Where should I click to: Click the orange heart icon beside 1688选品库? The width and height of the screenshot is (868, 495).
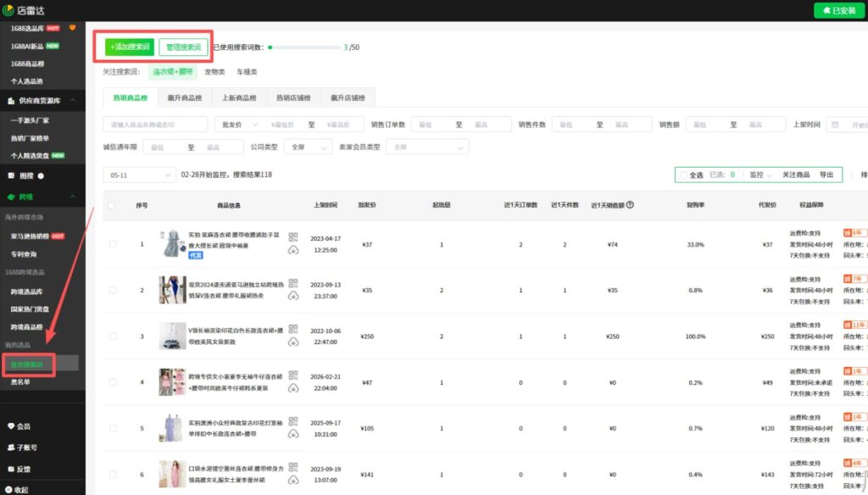click(x=72, y=28)
